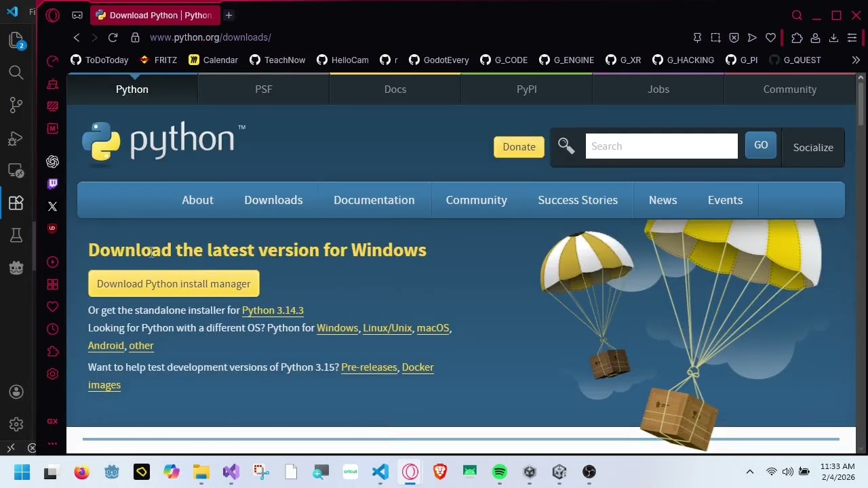Open sidebar settings gear icon
Image resolution: width=868 pixels, height=488 pixels.
(52, 374)
